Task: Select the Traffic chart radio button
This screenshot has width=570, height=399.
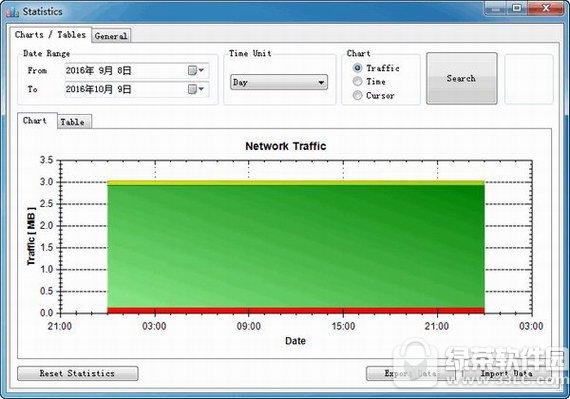Action: click(357, 68)
